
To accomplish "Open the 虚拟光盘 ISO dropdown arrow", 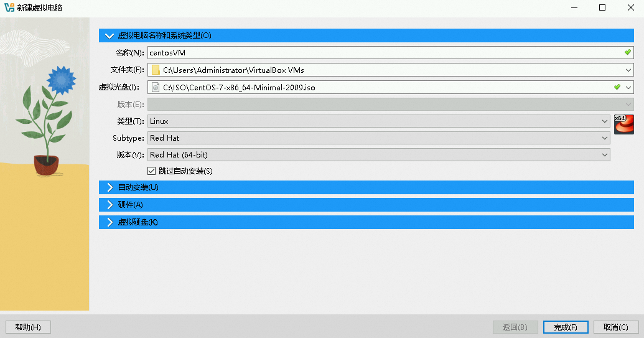I will pyautogui.click(x=628, y=88).
